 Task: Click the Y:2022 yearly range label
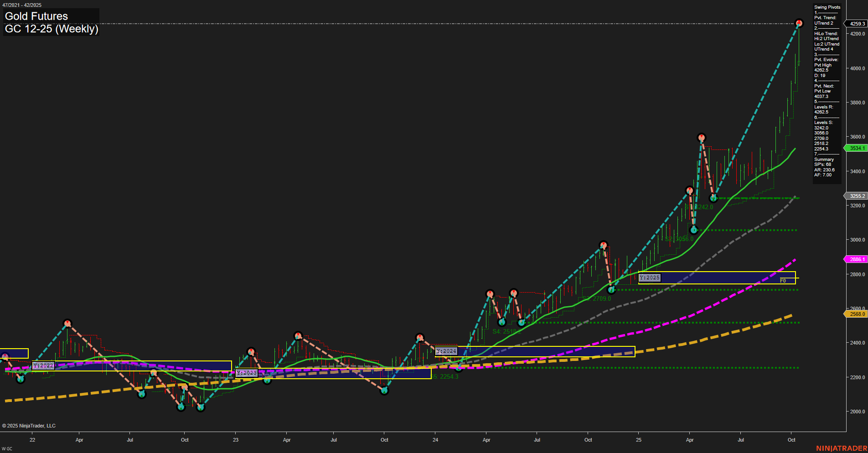click(44, 365)
